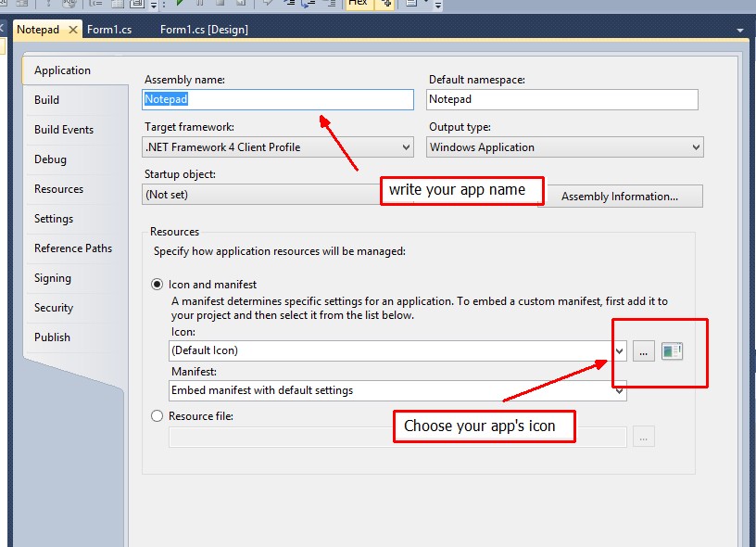
Task: Switch to the Form1.cs [Design] tab
Action: pos(204,30)
